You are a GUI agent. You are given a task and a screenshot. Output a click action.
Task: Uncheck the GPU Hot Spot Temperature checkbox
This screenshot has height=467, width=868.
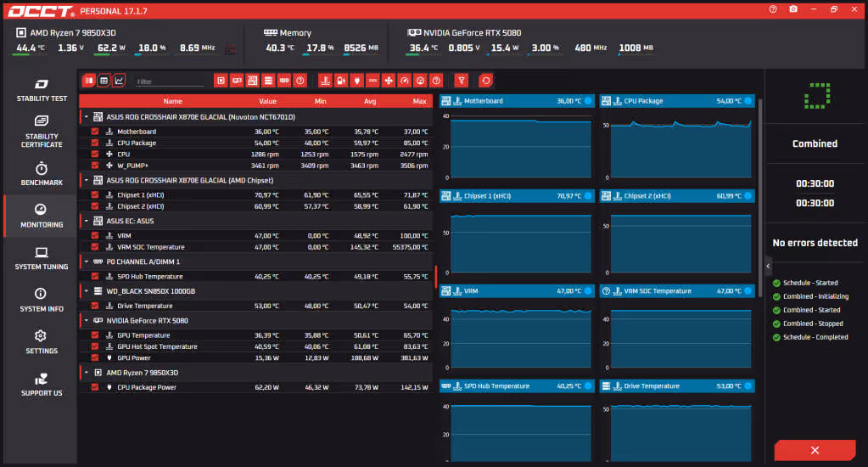click(95, 346)
